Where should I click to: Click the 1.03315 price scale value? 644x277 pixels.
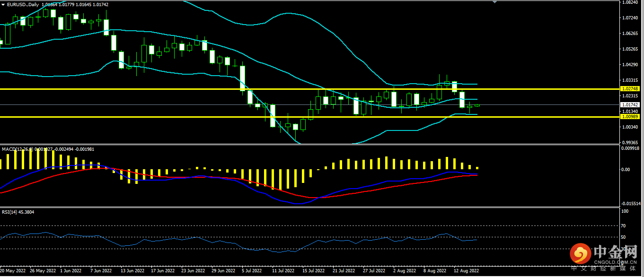(631, 80)
